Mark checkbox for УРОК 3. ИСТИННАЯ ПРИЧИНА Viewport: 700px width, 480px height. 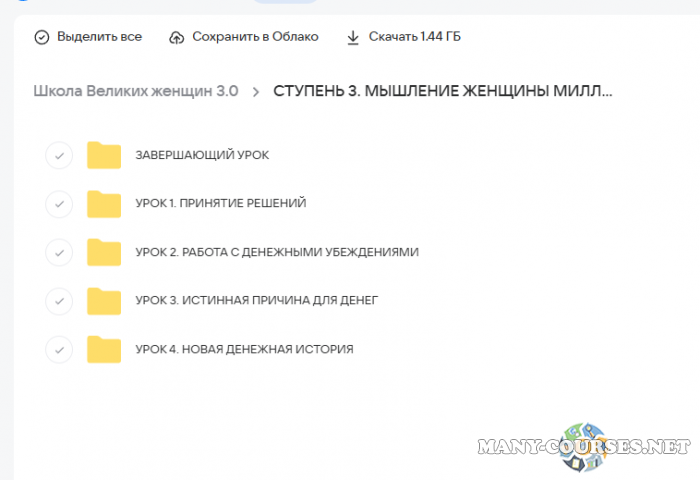59,300
